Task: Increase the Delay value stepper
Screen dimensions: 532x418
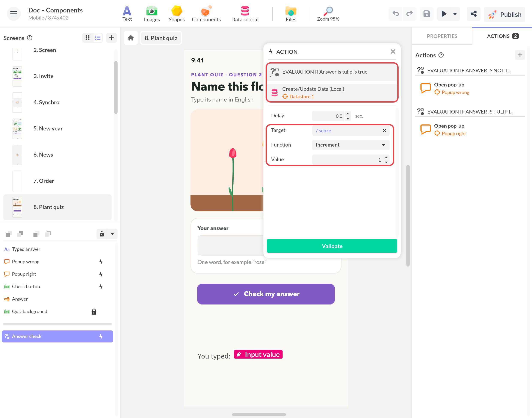Action: click(x=348, y=114)
